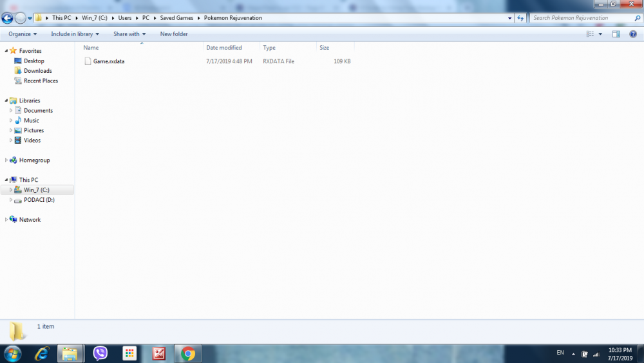The height and width of the screenshot is (363, 644).
Task: Show the preview pane
Action: coord(616,34)
